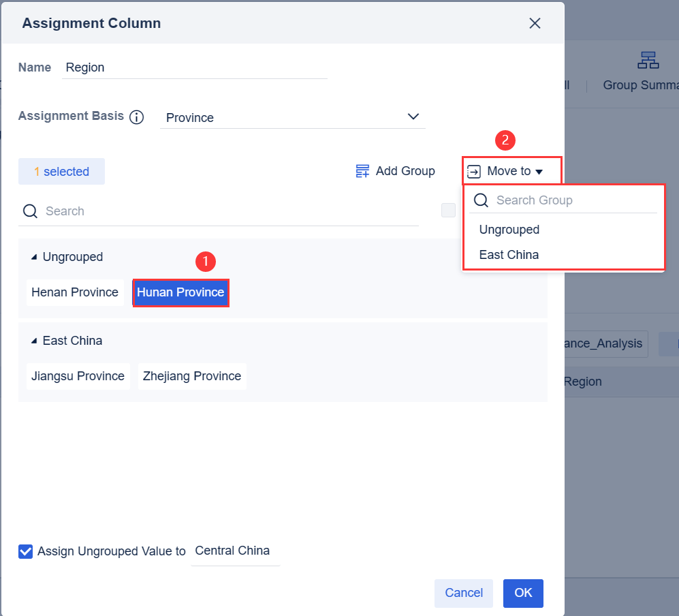This screenshot has width=679, height=616.
Task: Click Cancel to discard changes
Action: coord(464,593)
